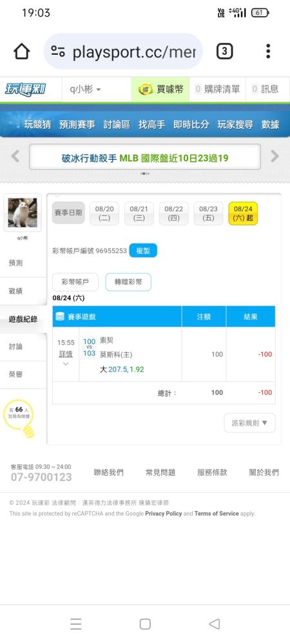Open the browser three-dot menu

(268, 52)
